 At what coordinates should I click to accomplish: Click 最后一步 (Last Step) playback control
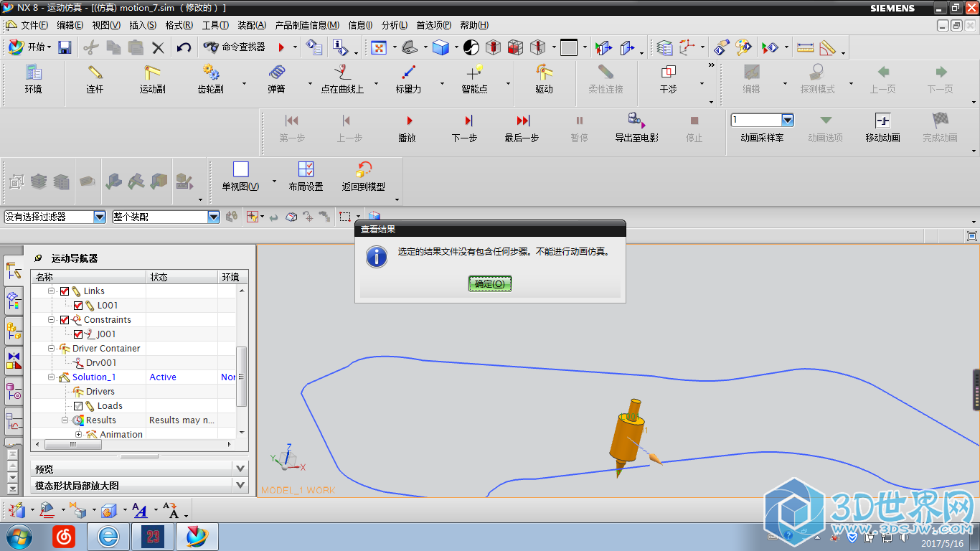coord(522,128)
